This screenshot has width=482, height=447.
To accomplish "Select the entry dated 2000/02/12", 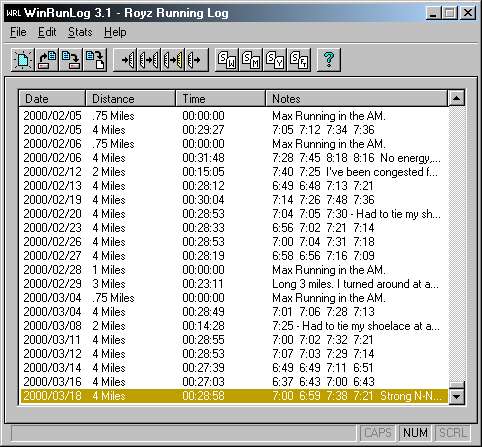I will (x=233, y=172).
